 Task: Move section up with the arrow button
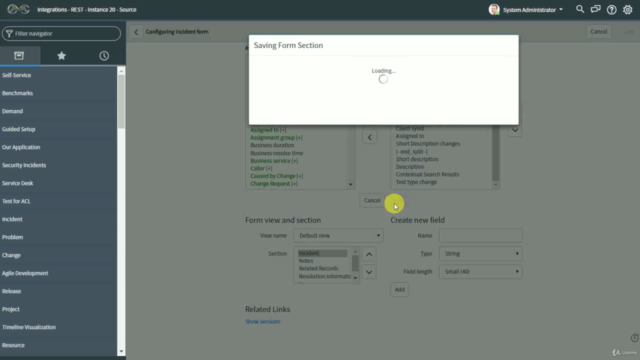[x=369, y=254]
